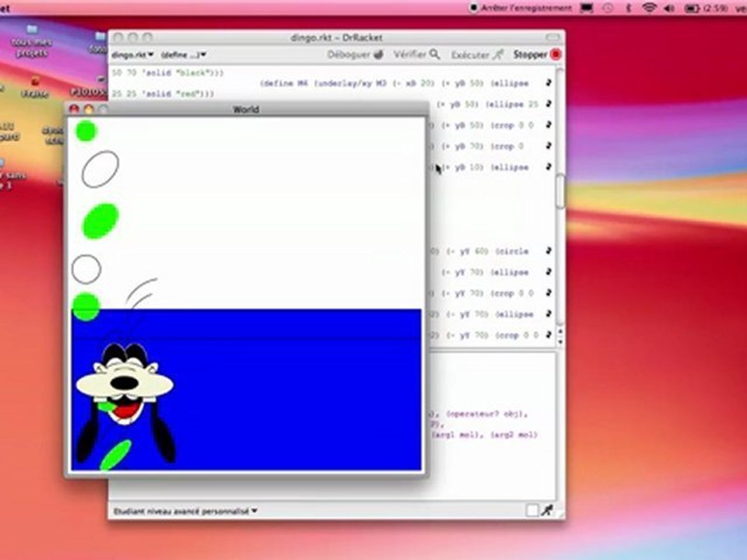Click the DrRacket window title 'dingo.rkt – DrRacket'
Screen dimensions: 747x560
336,37
